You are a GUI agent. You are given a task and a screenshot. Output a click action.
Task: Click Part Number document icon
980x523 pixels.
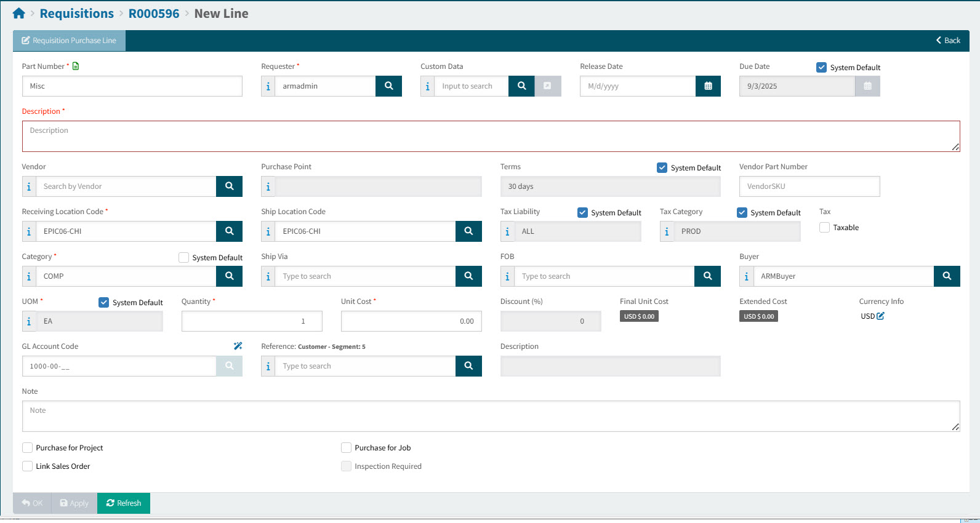[x=76, y=66]
